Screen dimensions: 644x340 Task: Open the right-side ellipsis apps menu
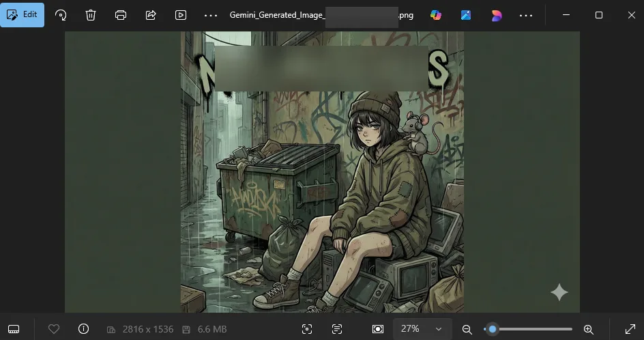526,15
